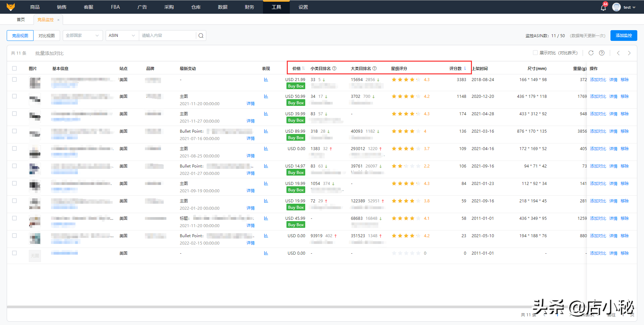
Task: Switch to the 对比视图 tab
Action: 47,35
